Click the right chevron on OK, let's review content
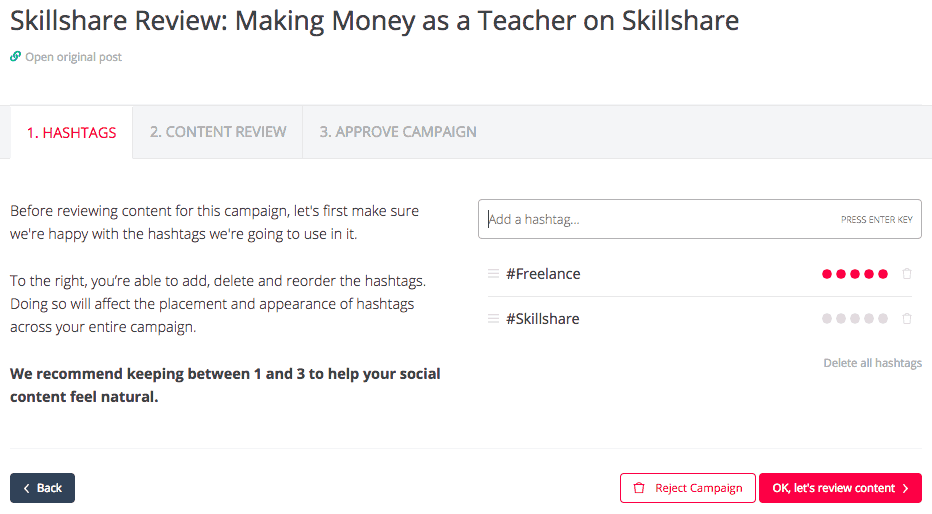The height and width of the screenshot is (514, 932). [x=906, y=488]
